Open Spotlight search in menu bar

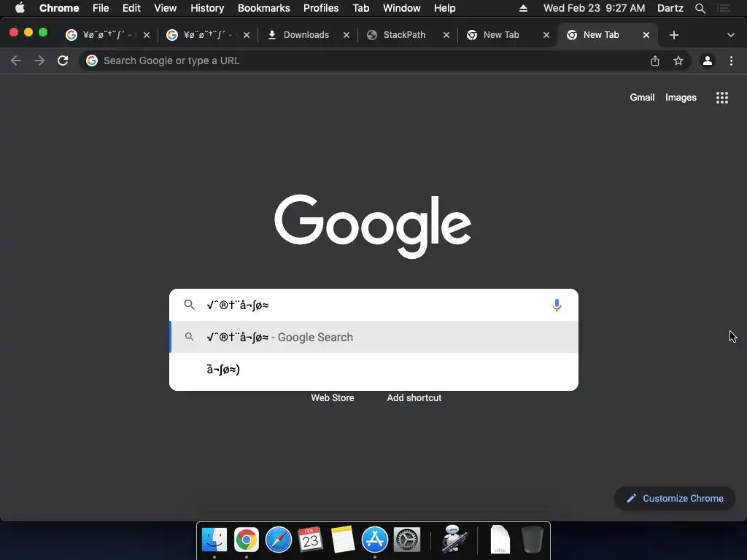700,8
